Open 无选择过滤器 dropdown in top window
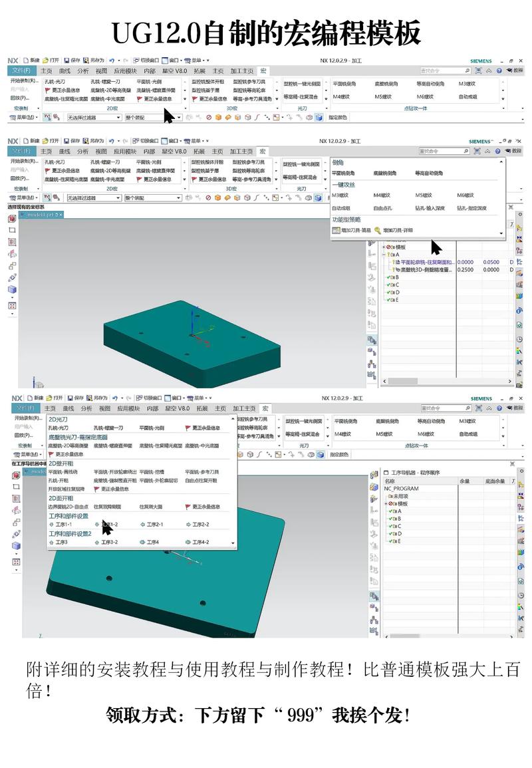This screenshot has height=768, width=532. tap(94, 118)
